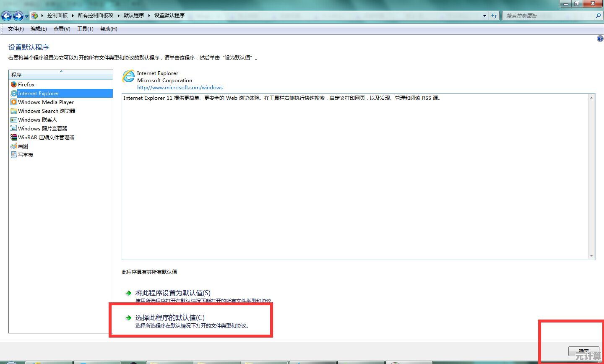Viewport: 604px width, 364px height.
Task: Select Internet Explorer in the programs list
Action: point(61,93)
